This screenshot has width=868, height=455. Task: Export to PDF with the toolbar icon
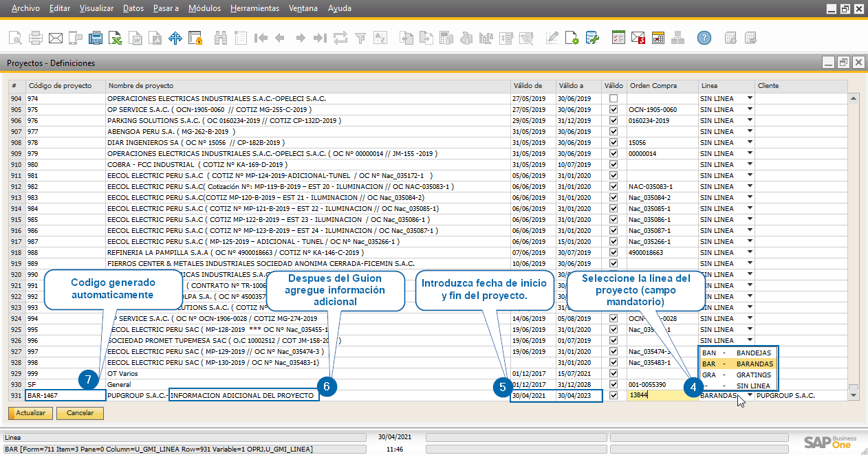[x=155, y=38]
